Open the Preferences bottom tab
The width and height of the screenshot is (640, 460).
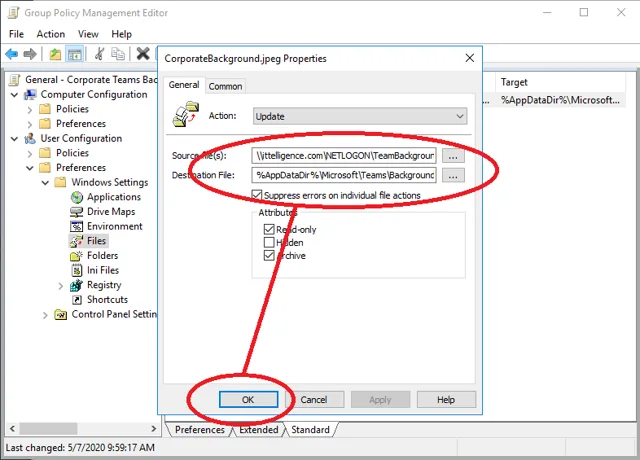click(200, 429)
